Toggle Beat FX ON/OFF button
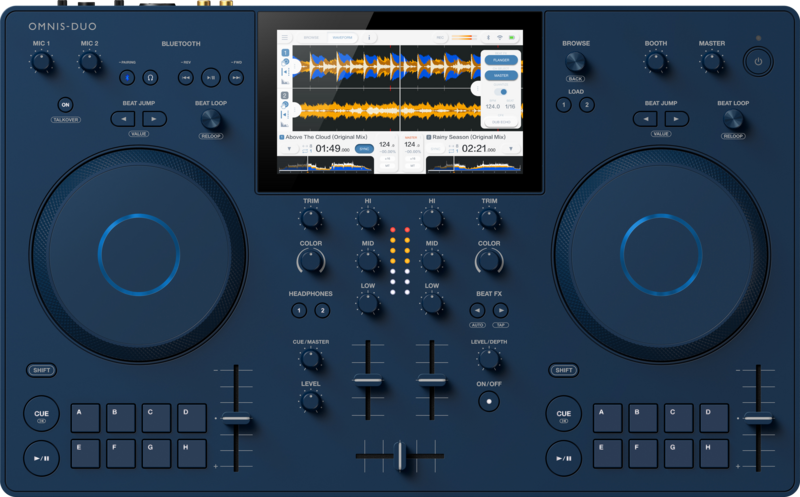Viewport: 800px width, 497px height. click(488, 401)
